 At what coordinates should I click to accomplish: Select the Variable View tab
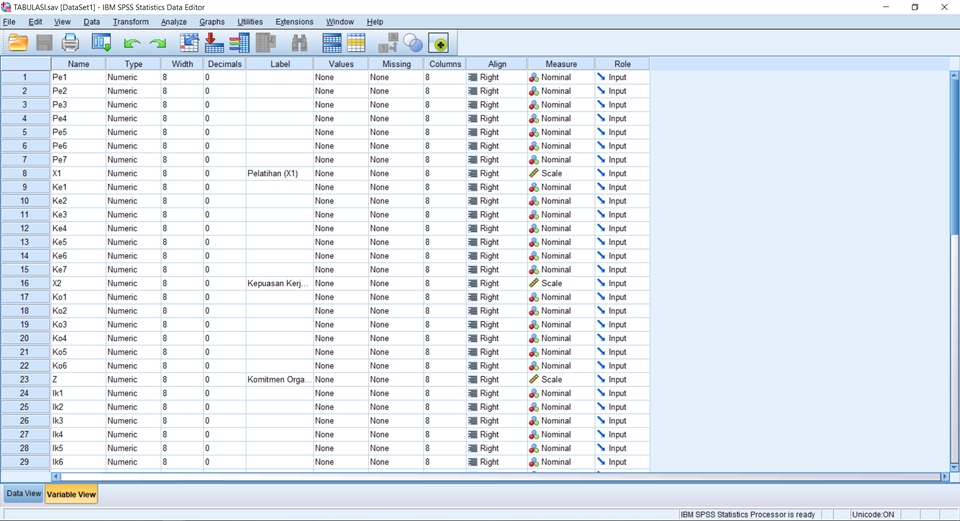pyautogui.click(x=71, y=494)
